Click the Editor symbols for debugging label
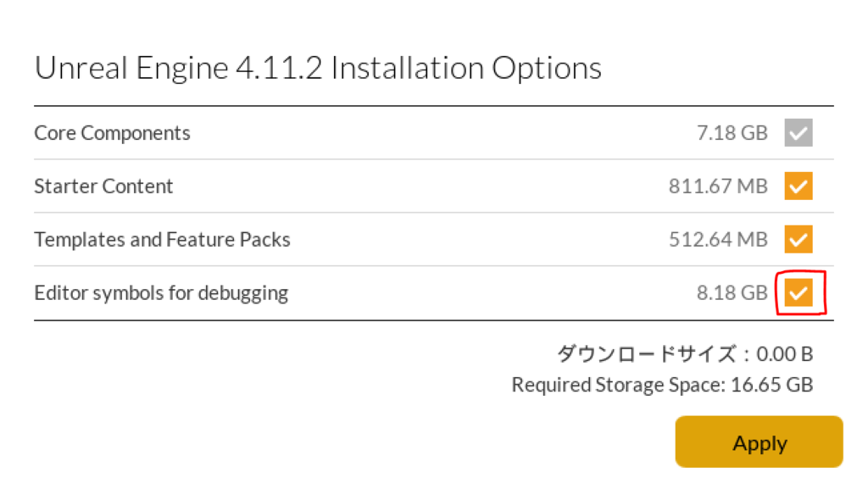This screenshot has height=489, width=868. point(161,293)
